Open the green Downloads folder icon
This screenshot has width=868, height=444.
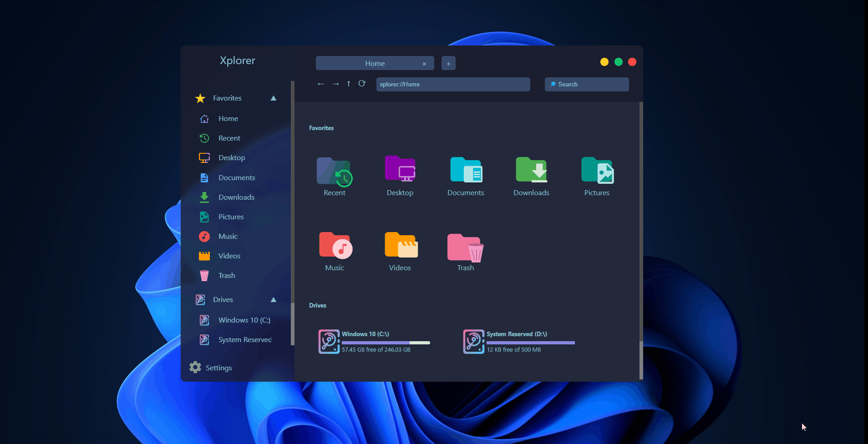coord(531,170)
